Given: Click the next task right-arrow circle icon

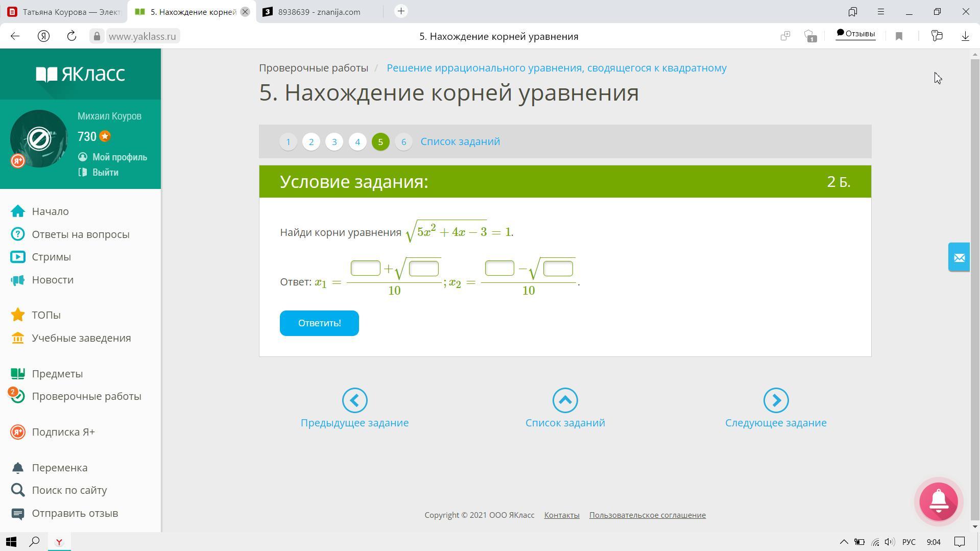Looking at the screenshot, I should 776,400.
